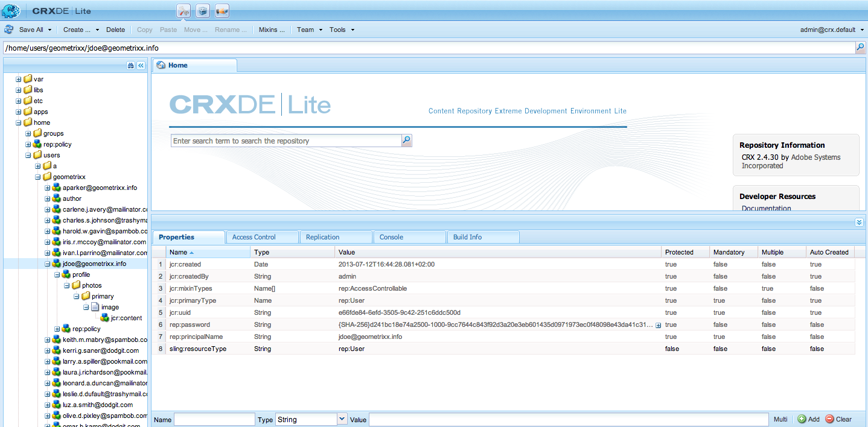Click the binoculars search icon in tree panel
Screen dimensions: 868x427
click(130, 66)
